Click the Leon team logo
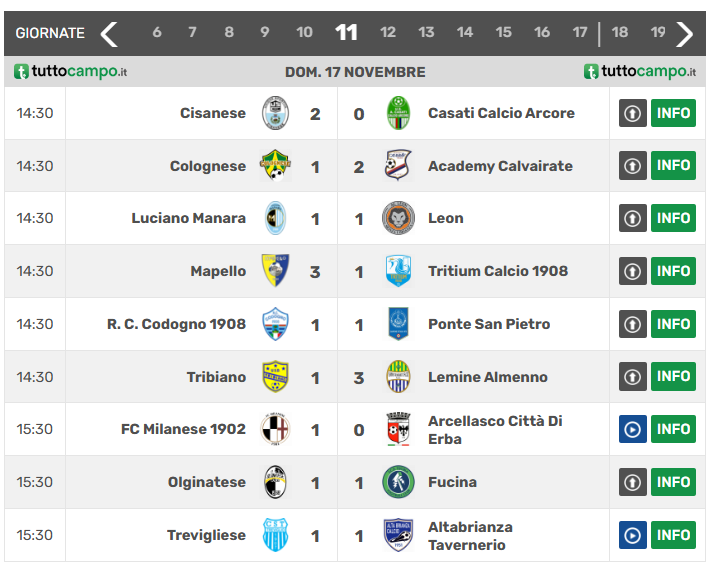Screen dimensions: 708x563 point(399,218)
